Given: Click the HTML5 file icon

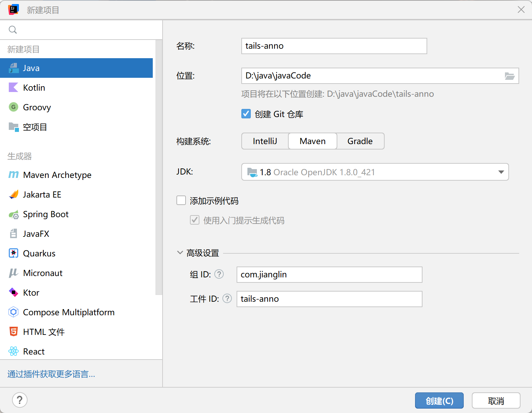Looking at the screenshot, I should coord(14,332).
